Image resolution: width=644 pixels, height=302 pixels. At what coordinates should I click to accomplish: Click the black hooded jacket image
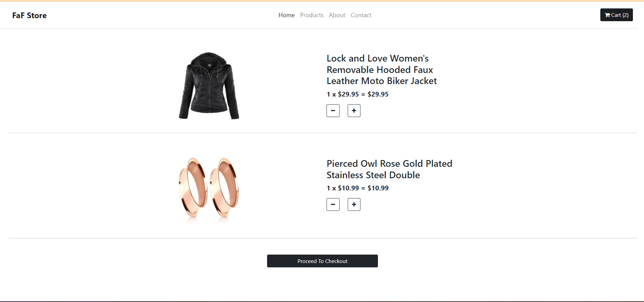[209, 86]
